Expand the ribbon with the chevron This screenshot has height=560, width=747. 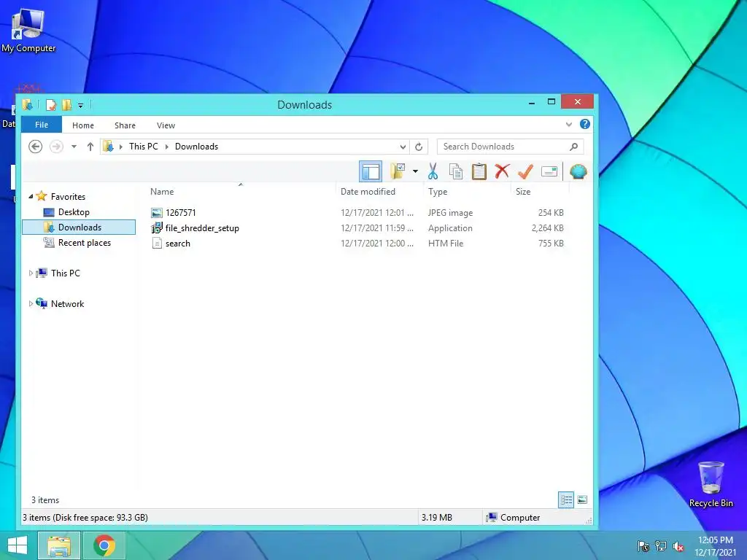tap(569, 125)
